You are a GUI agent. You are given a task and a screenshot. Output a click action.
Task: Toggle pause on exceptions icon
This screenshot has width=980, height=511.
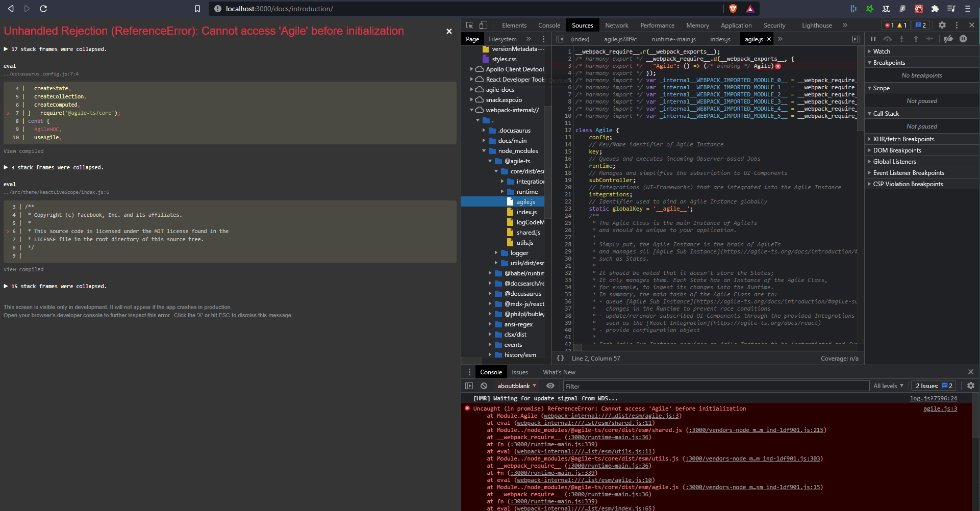pos(963,39)
